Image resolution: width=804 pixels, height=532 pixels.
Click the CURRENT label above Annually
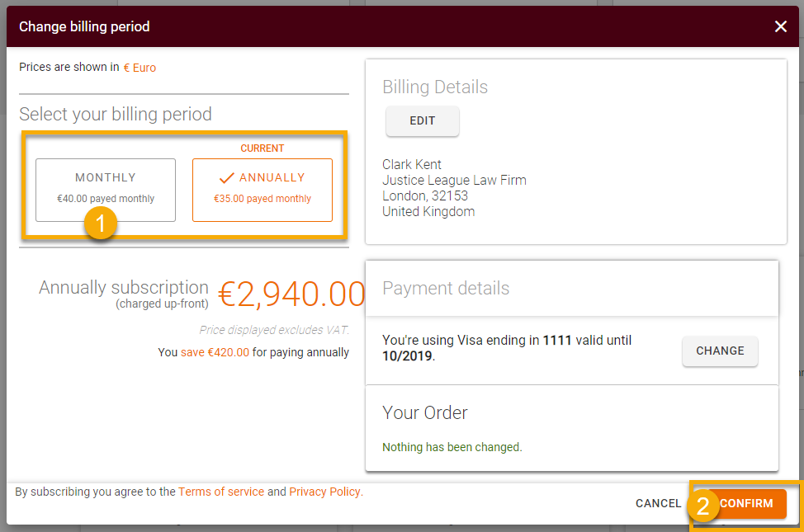click(262, 148)
